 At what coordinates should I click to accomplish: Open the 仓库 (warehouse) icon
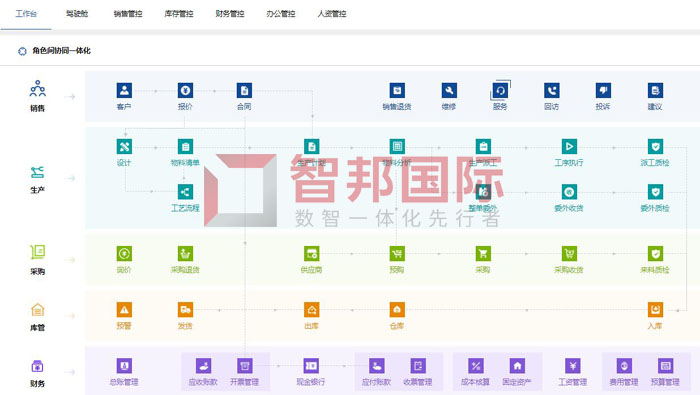click(397, 310)
